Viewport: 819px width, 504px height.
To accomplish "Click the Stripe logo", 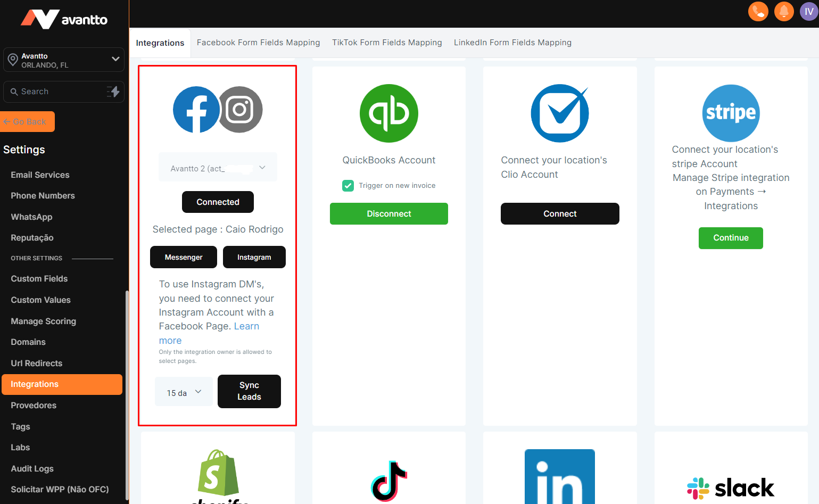I will tap(731, 113).
